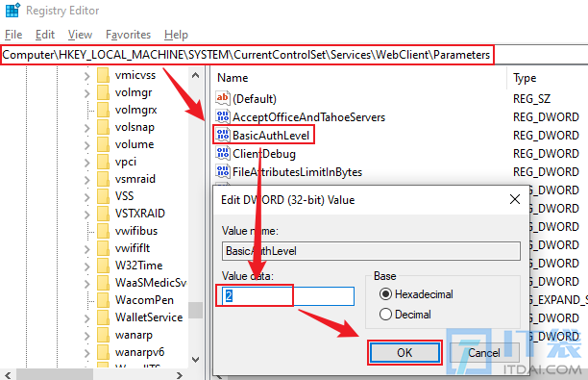Expand the volsnap tree node
588x380 pixels.
[x=87, y=128]
